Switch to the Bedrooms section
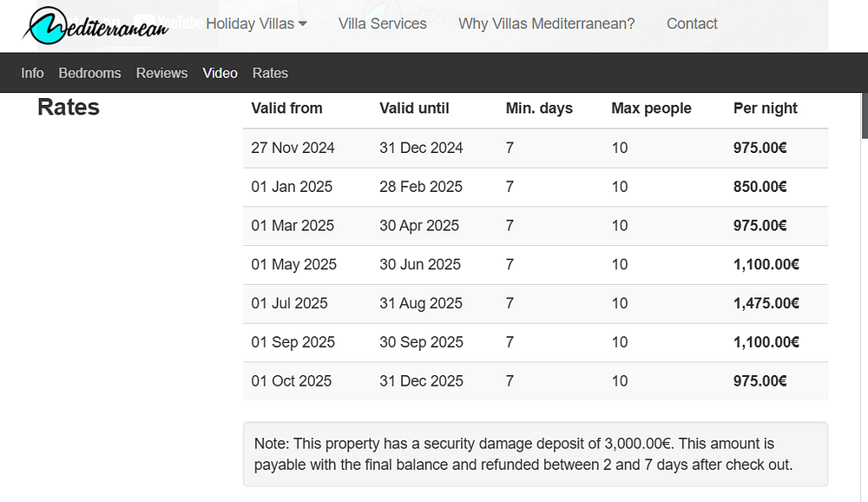Viewport: 868px width, 502px height. coord(89,73)
